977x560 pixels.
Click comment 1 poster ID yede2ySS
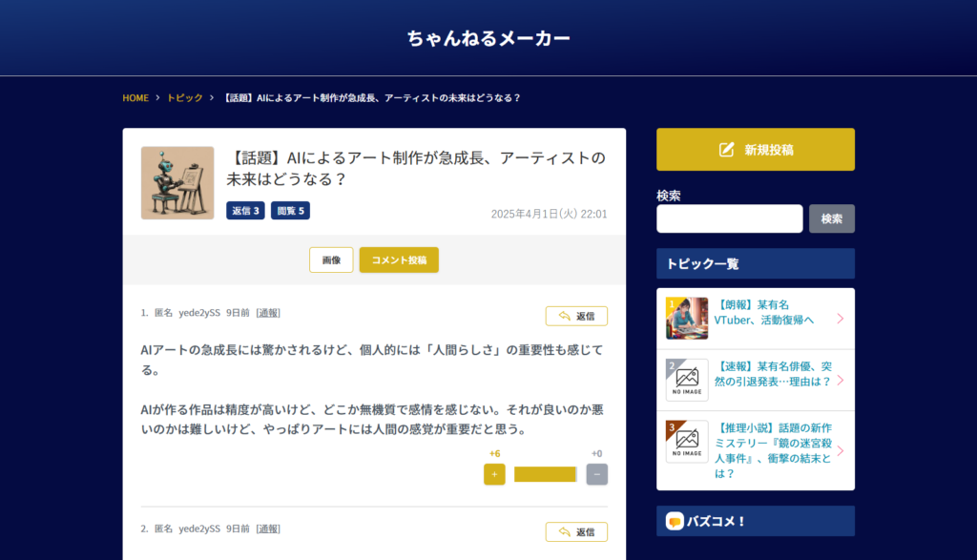pos(199,313)
